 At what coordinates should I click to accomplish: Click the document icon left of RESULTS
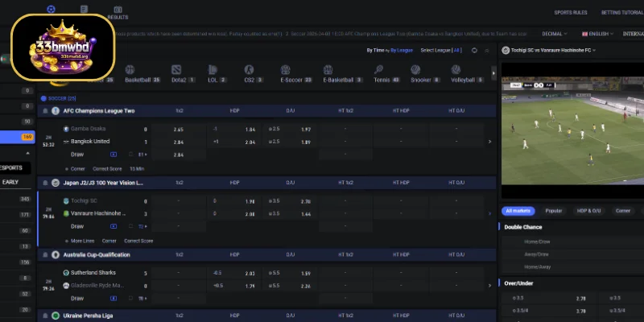coord(85,9)
